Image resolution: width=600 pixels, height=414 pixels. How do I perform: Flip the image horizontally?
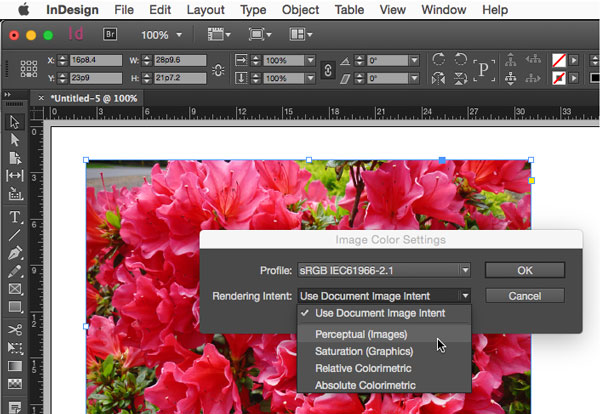click(x=439, y=79)
